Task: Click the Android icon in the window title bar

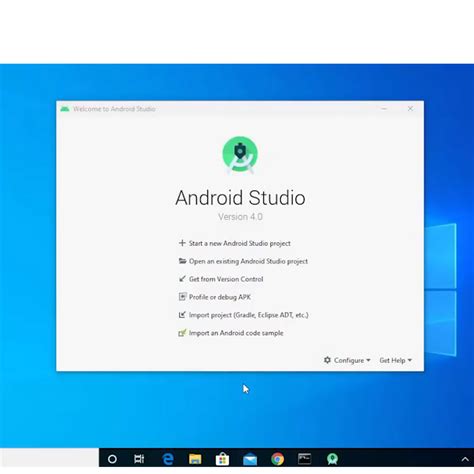Action: point(65,109)
